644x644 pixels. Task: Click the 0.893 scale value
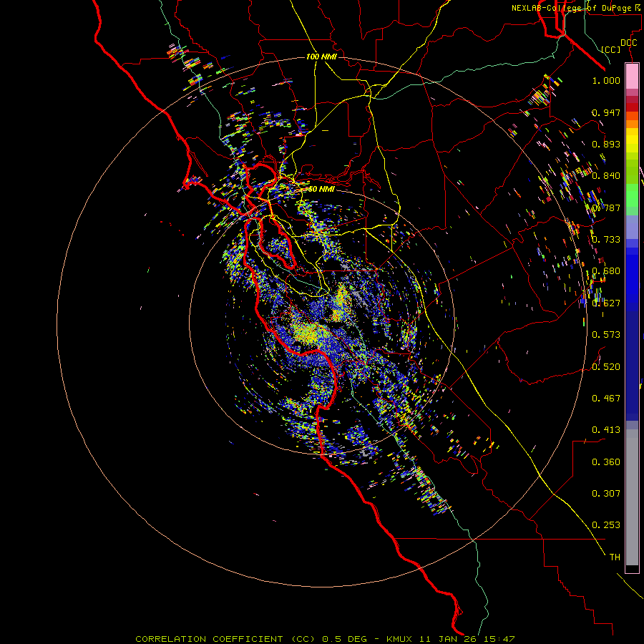606,144
